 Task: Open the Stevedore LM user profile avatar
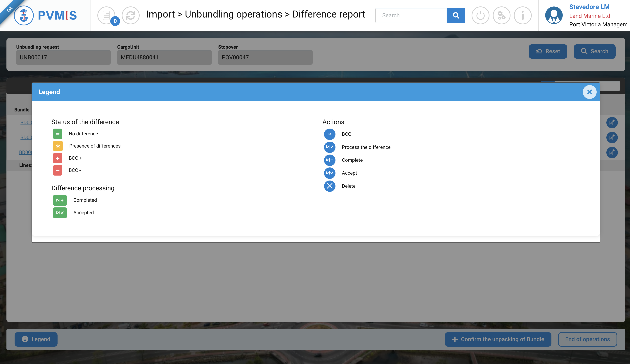click(x=554, y=15)
